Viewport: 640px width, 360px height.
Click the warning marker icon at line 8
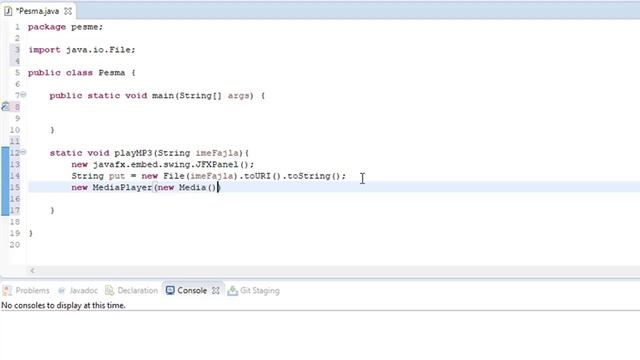click(5, 107)
